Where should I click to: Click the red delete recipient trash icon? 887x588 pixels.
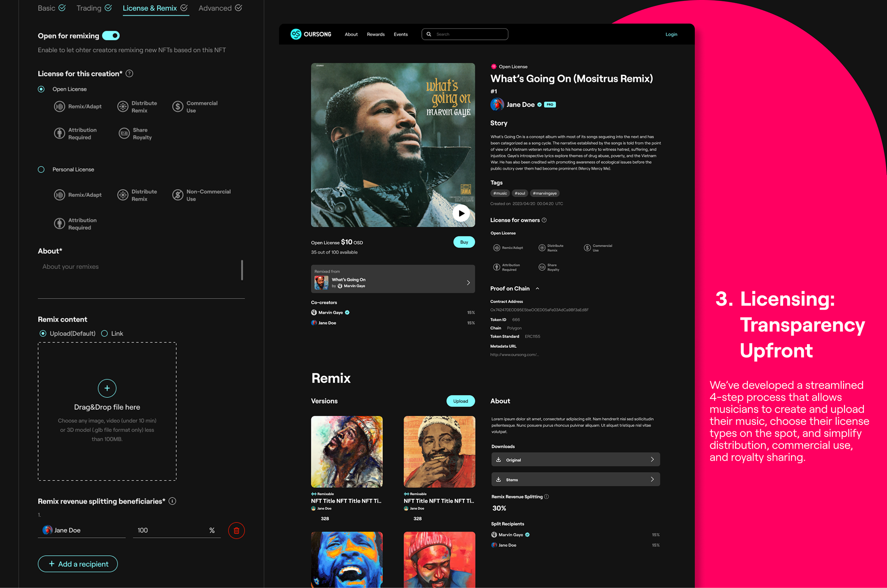point(236,530)
